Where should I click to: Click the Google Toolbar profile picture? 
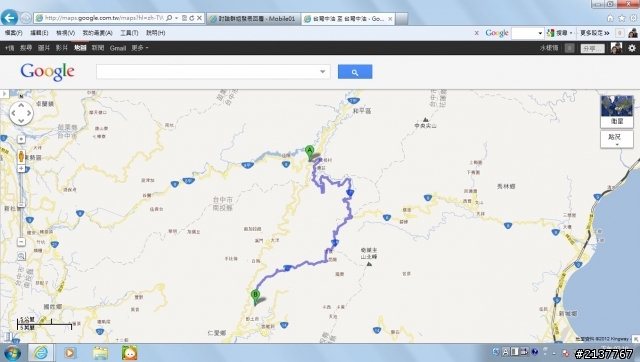633,33
